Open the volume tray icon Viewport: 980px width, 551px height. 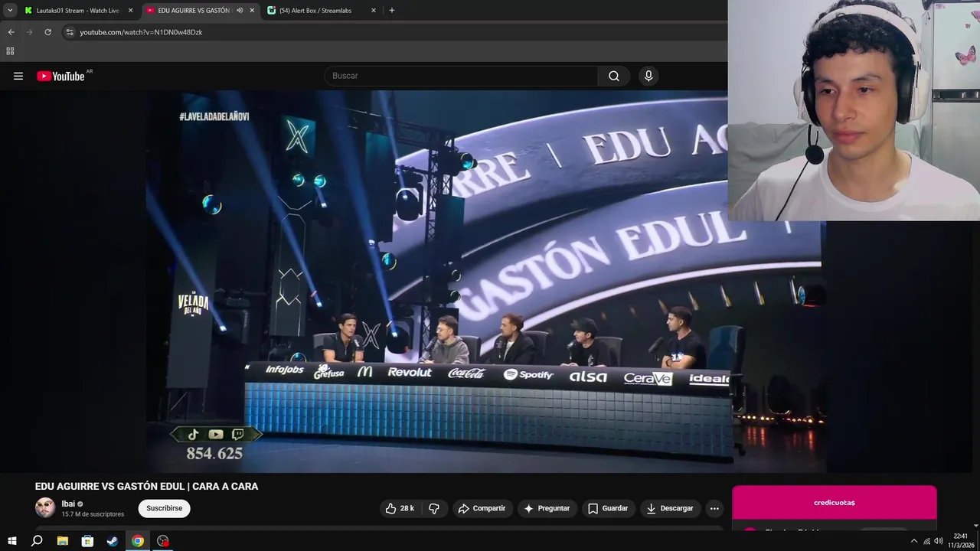[x=939, y=541]
